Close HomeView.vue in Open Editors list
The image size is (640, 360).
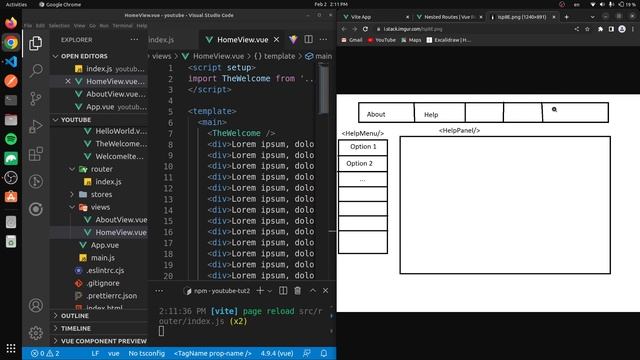pos(68,81)
